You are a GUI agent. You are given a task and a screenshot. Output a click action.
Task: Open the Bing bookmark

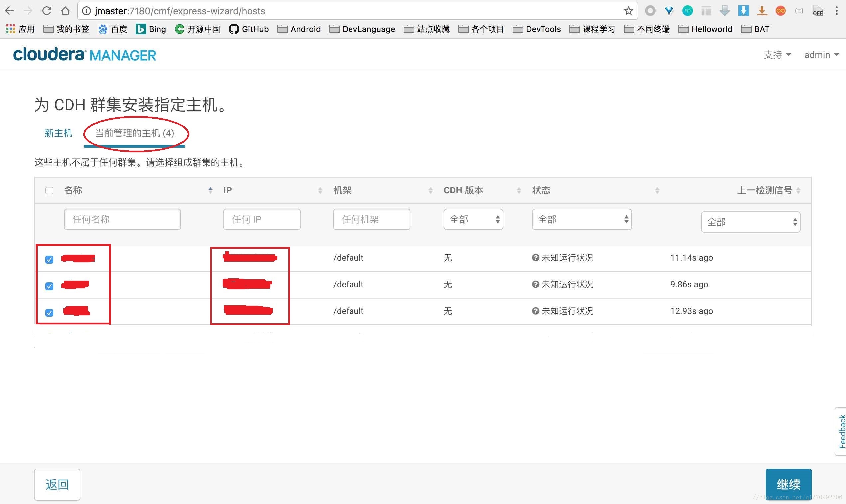click(x=151, y=29)
